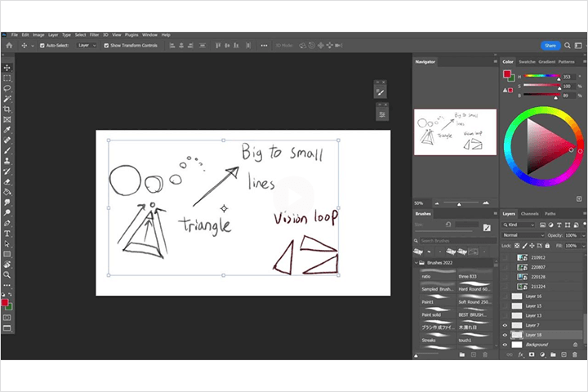Open the Filter menu

point(94,34)
